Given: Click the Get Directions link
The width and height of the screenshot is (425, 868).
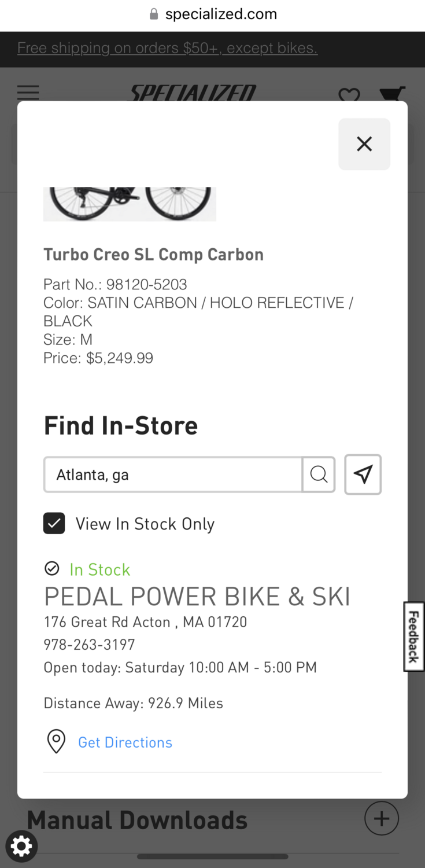Looking at the screenshot, I should click(125, 742).
